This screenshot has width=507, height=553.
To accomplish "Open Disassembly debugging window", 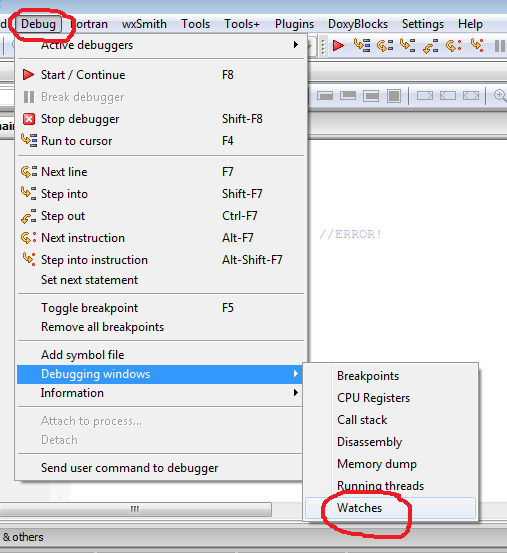I will tap(390, 442).
